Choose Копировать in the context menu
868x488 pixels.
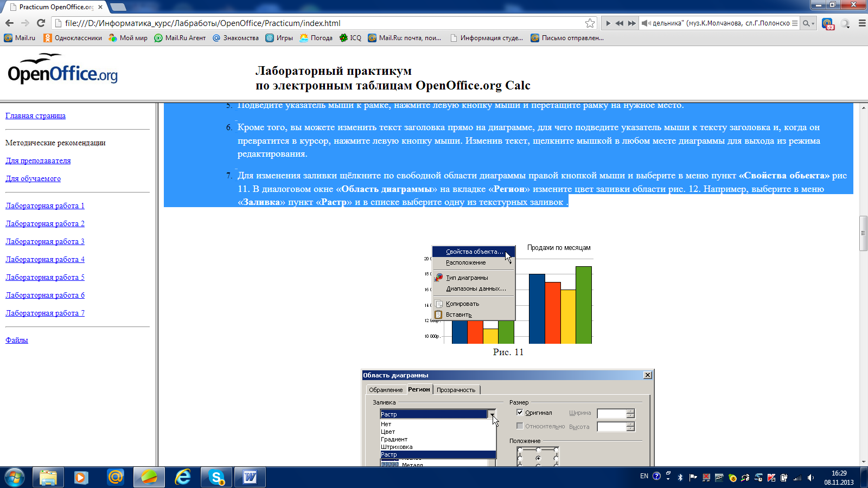click(474, 304)
